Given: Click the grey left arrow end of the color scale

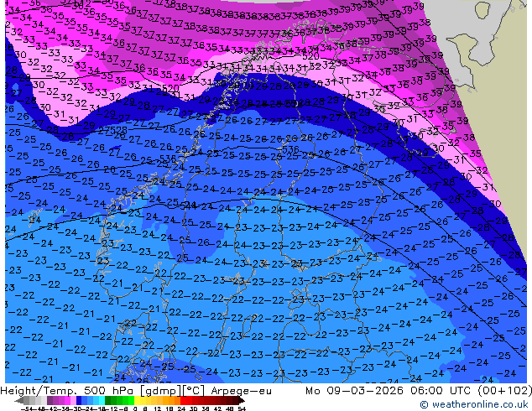Looking at the screenshot, I should pos(18,401).
